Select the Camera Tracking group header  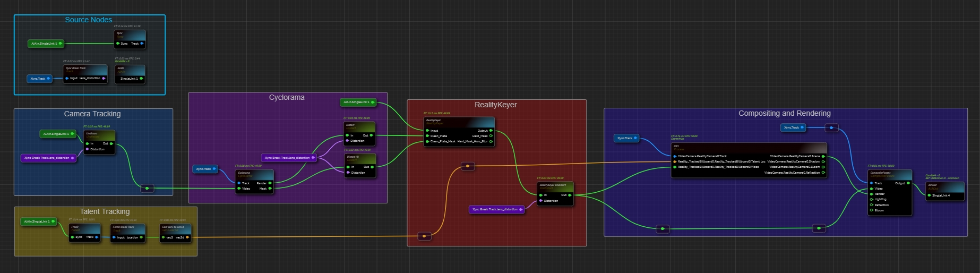[x=92, y=114]
